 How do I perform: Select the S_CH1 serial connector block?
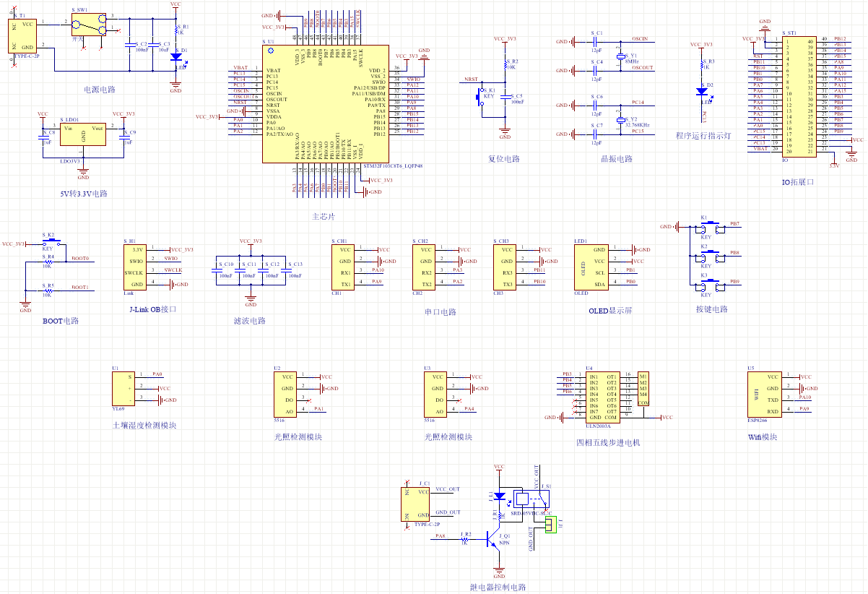343,267
